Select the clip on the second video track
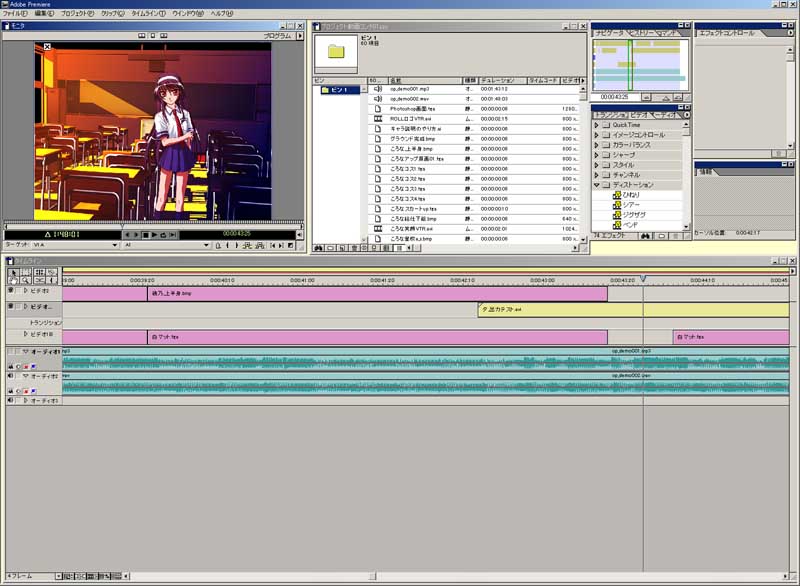This screenshot has width=800, height=586. point(633,310)
